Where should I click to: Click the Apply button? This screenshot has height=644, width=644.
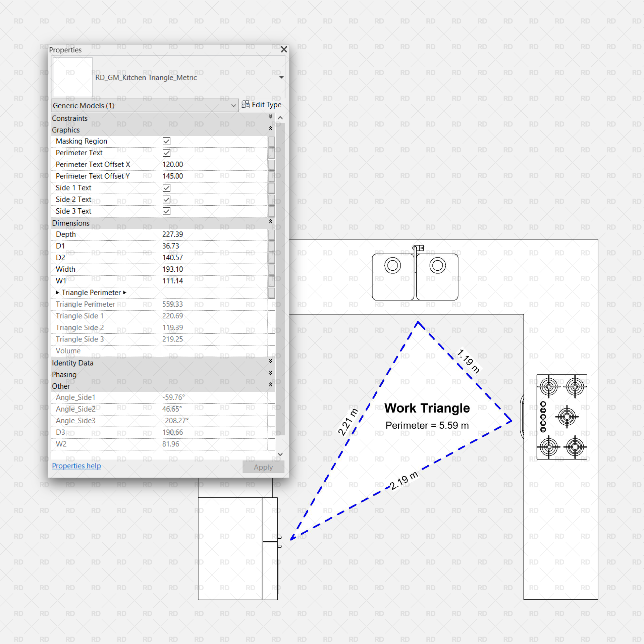[263, 467]
